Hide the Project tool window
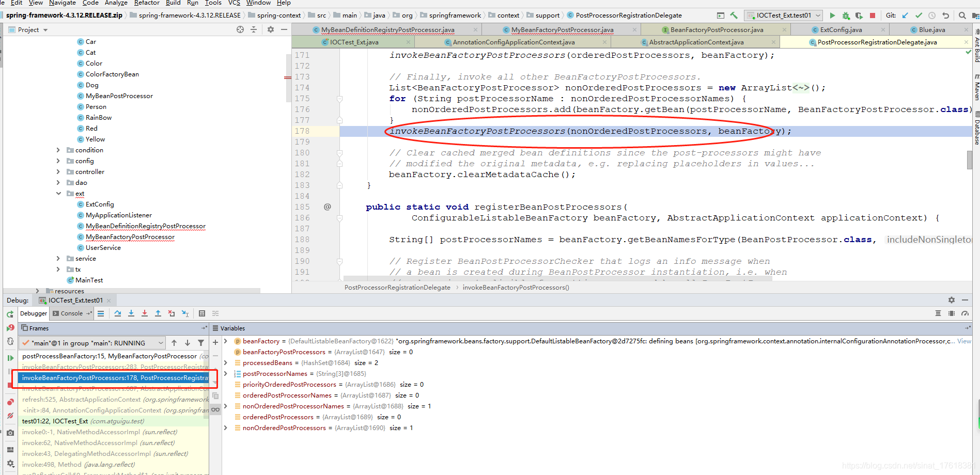The width and height of the screenshot is (980, 475). point(284,29)
